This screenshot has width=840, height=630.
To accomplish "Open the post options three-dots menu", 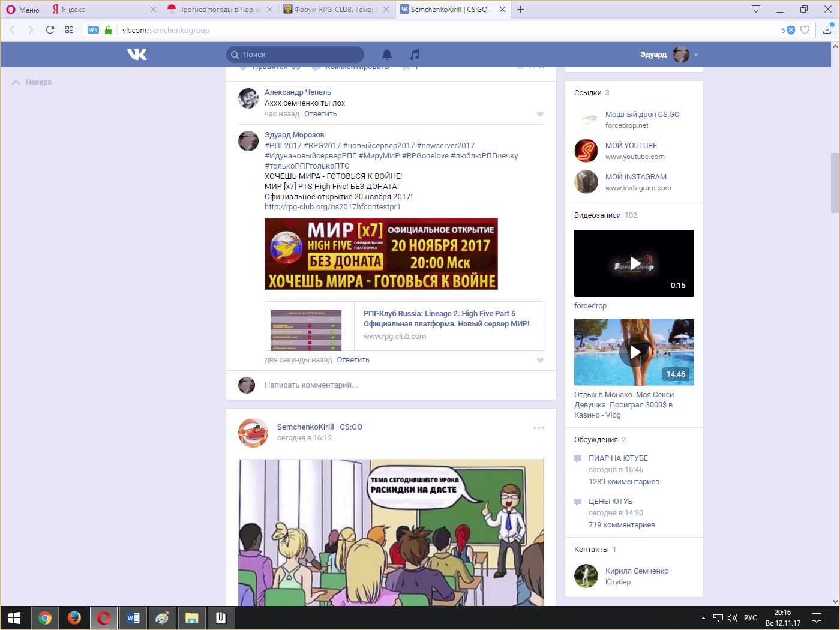I will click(539, 428).
